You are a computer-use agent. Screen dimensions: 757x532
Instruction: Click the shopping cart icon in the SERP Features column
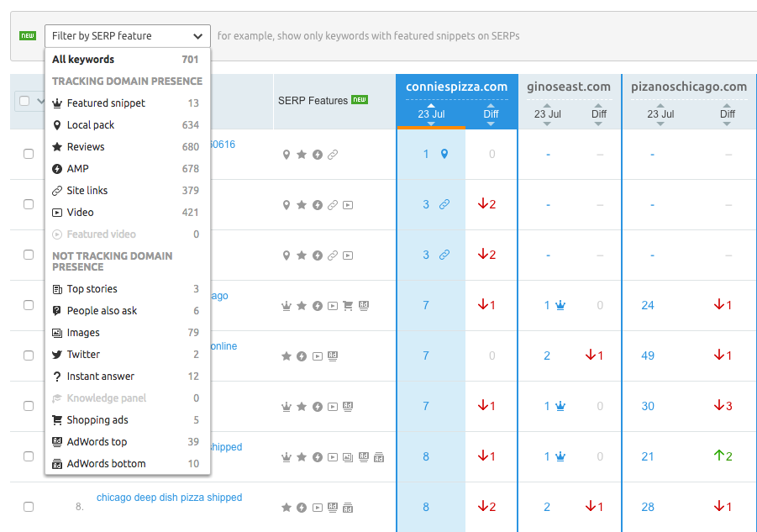click(348, 306)
